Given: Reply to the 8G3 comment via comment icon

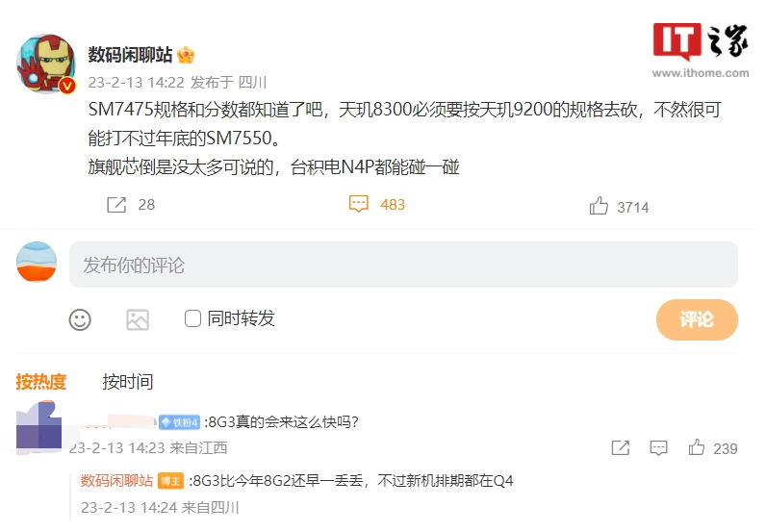Looking at the screenshot, I should 658,448.
